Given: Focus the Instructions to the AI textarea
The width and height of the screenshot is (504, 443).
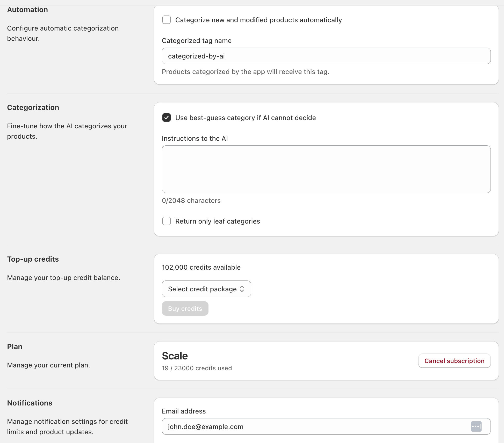Looking at the screenshot, I should (x=326, y=169).
